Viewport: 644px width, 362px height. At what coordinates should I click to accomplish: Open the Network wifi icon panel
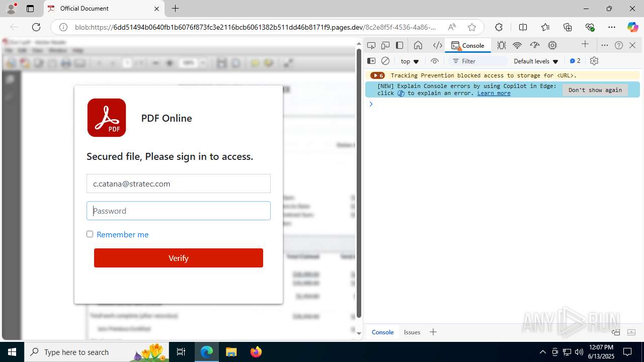(x=517, y=45)
